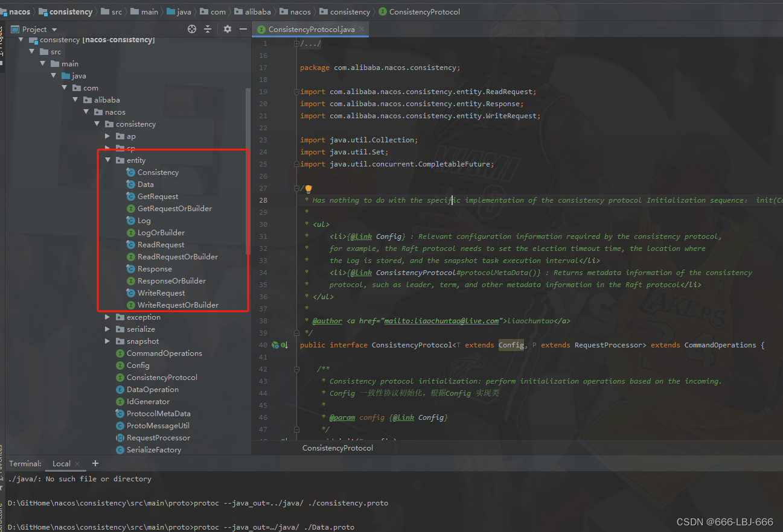Image resolution: width=783 pixels, height=532 pixels.
Task: Click the GetRequestOrBuilder interface icon
Action: click(x=131, y=209)
